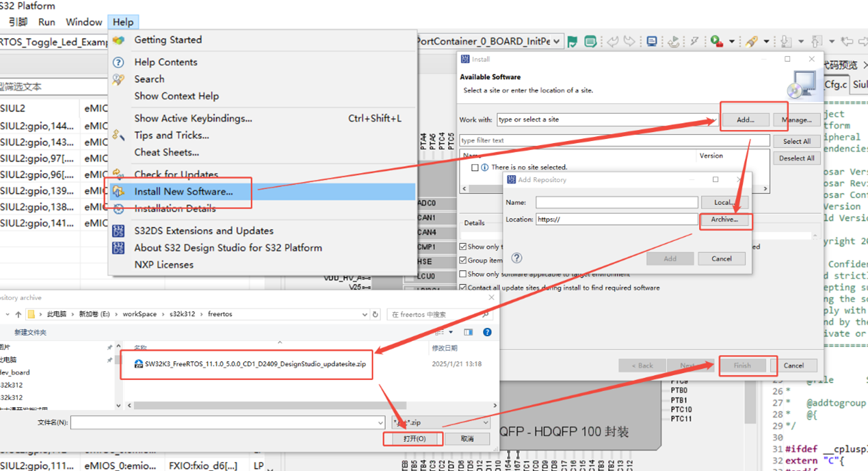Click the 'type filter text' field
Image resolution: width=868 pixels, height=471 pixels.
[x=614, y=140]
